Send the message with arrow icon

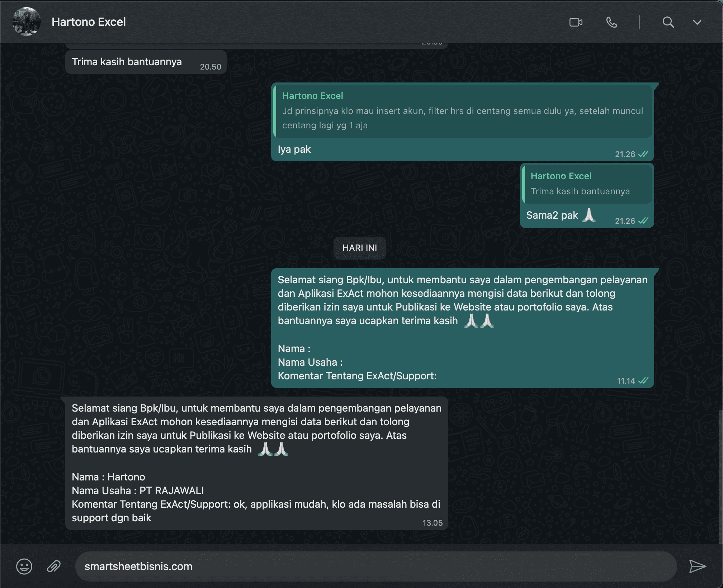pyautogui.click(x=697, y=566)
